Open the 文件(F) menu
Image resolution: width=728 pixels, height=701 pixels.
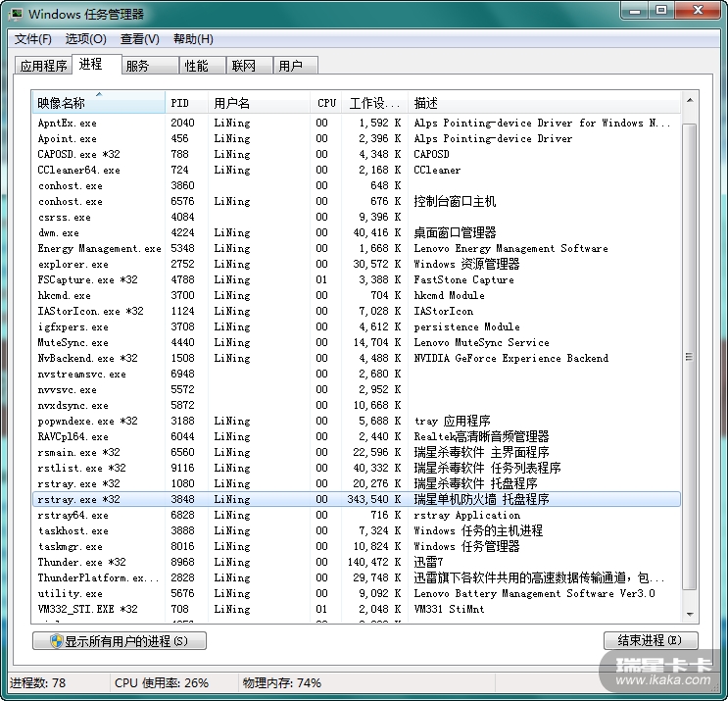(33, 39)
